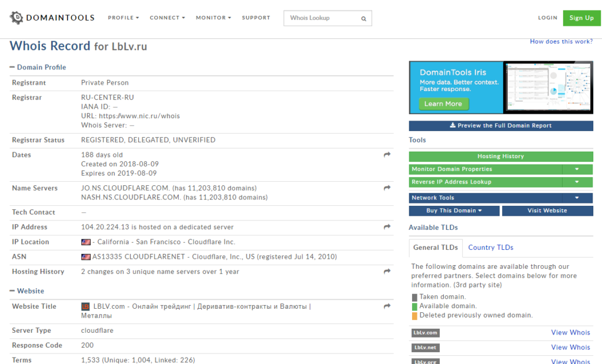Image resolution: width=602 pixels, height=364 pixels.
Task: Open the Monitor menu
Action: [213, 18]
